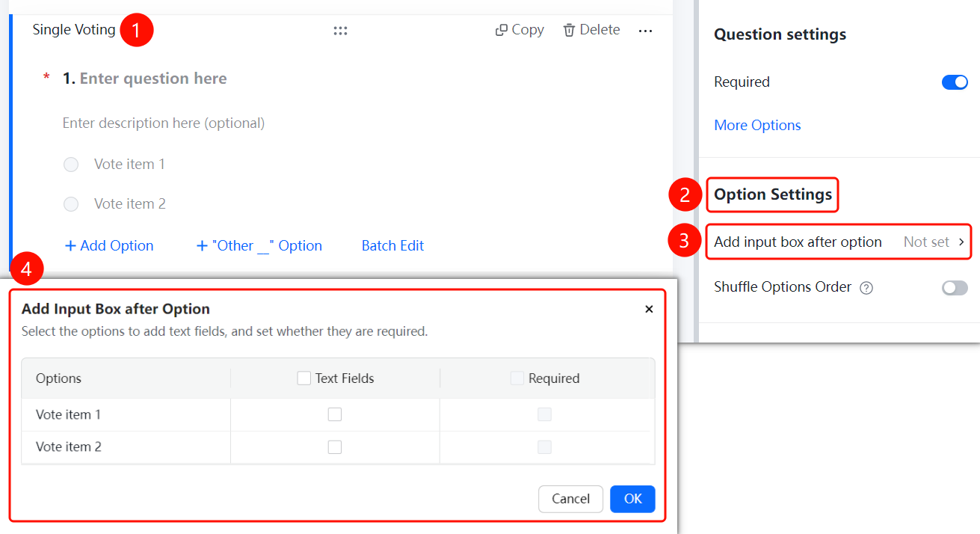The height and width of the screenshot is (534, 980).
Task: Check the Required header checkbox
Action: 517,378
